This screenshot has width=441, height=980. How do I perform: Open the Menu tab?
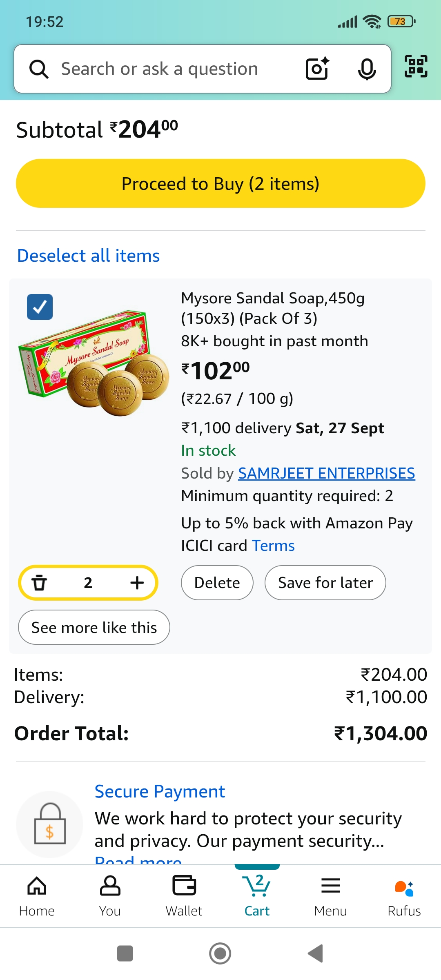[330, 895]
